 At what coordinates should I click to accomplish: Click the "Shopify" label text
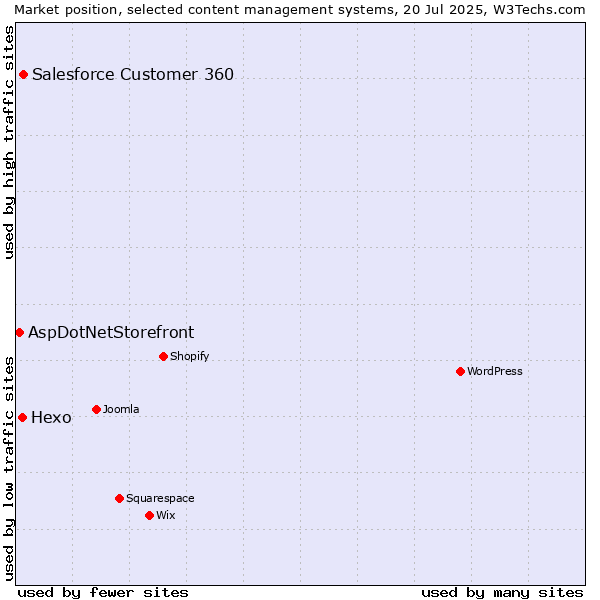click(x=189, y=357)
